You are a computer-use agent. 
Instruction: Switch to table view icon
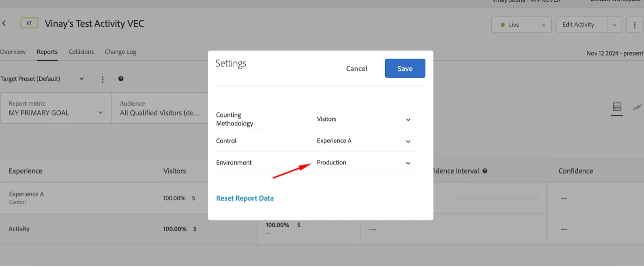tap(617, 107)
